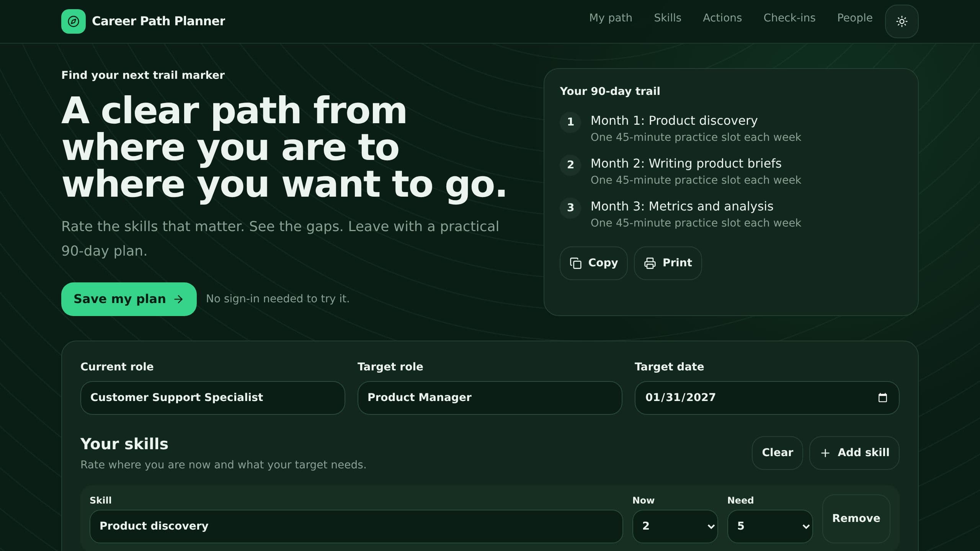The height and width of the screenshot is (551, 980).
Task: Click the Add skill button
Action: coord(854,453)
